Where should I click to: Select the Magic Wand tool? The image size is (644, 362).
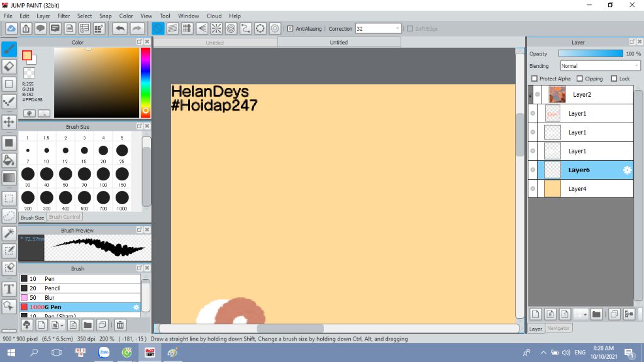[9, 233]
